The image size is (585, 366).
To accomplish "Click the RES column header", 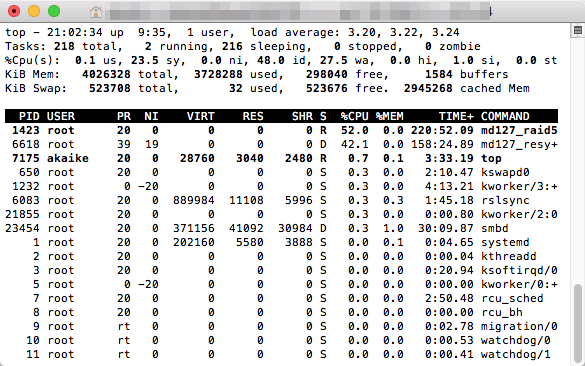I will (253, 116).
